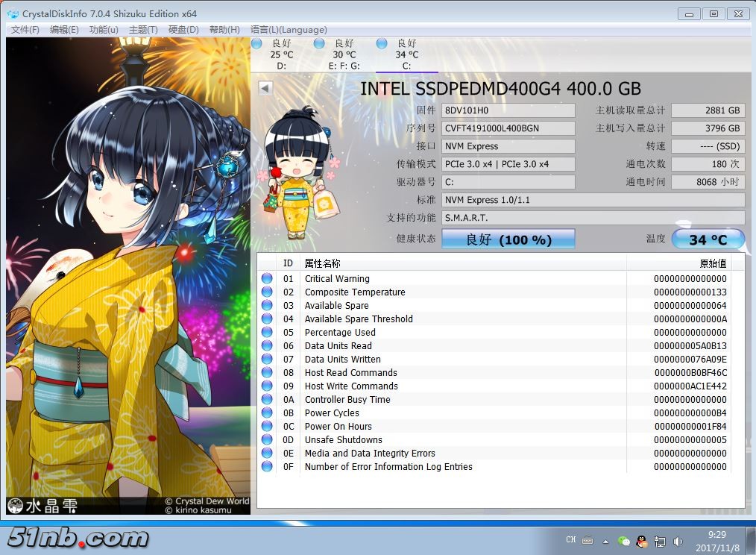Open QQ penguin tray icon
Viewport: 756px width, 555px height.
pos(641,541)
